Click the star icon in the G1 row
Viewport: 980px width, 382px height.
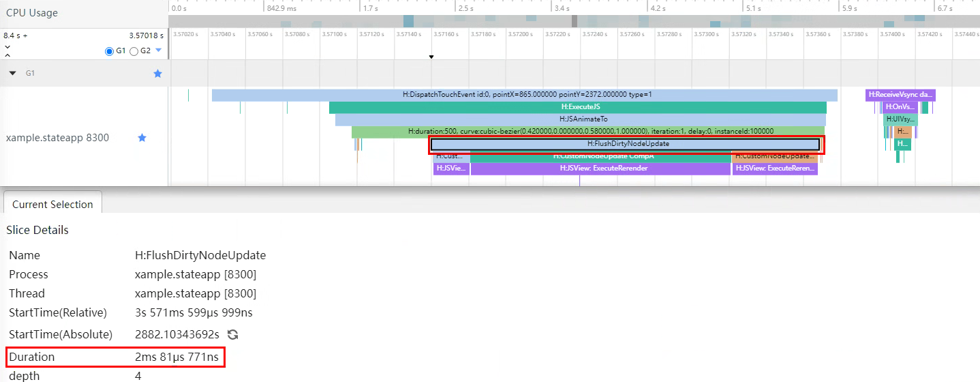tap(158, 73)
